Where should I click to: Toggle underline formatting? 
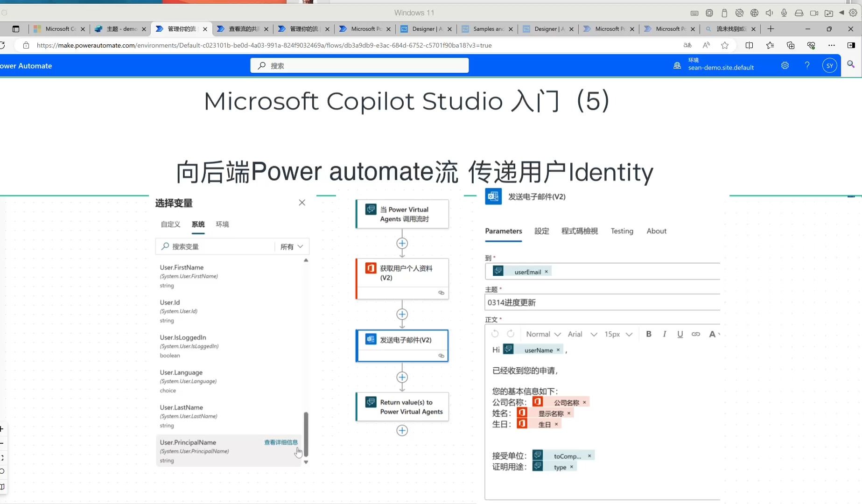tap(680, 334)
